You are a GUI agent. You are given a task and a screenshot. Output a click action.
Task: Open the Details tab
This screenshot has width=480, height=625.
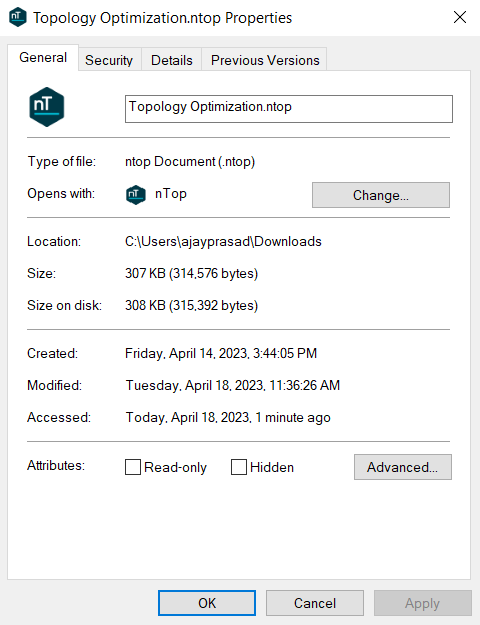[171, 60]
